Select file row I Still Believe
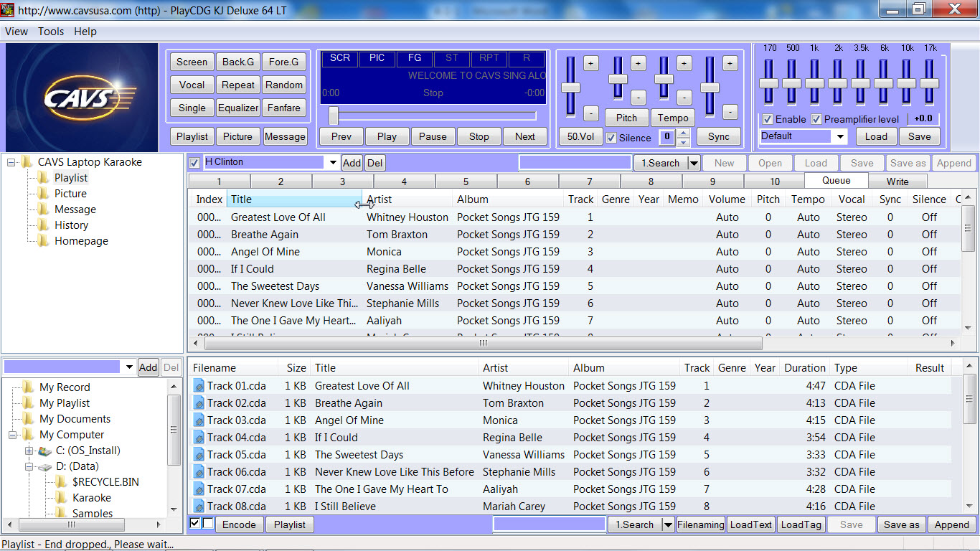This screenshot has width=980, height=551. pos(570,506)
